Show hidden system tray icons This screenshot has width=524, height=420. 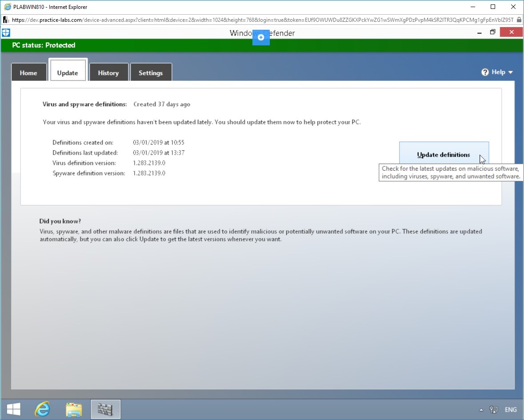click(x=481, y=410)
